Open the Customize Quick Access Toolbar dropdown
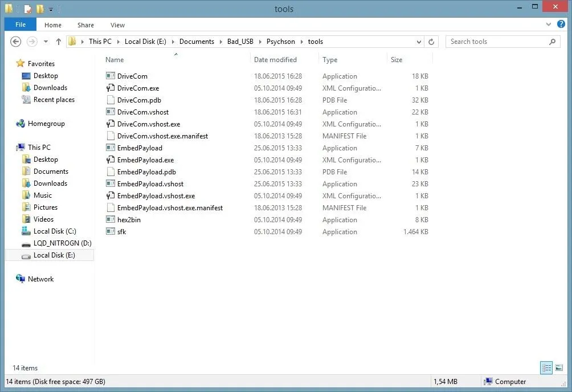 [51, 10]
